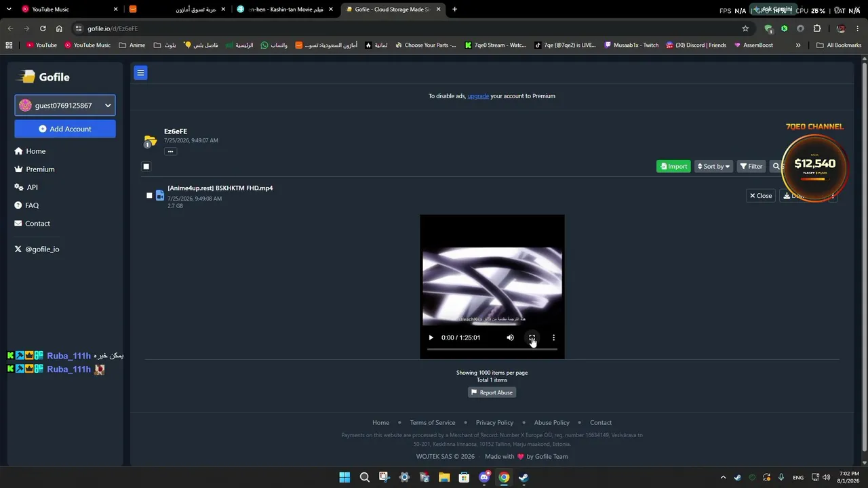Show hidden system tray icons
This screenshot has height=488, width=868.
[x=723, y=477]
